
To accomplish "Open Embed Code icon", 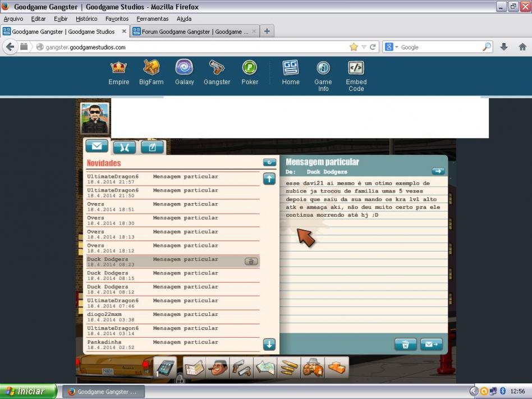I will (x=356, y=67).
